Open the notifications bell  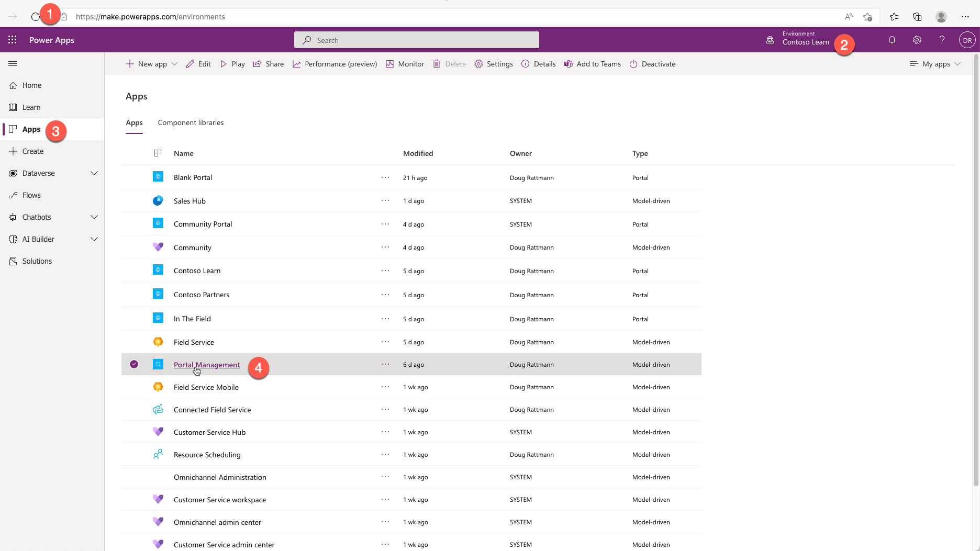click(x=892, y=40)
